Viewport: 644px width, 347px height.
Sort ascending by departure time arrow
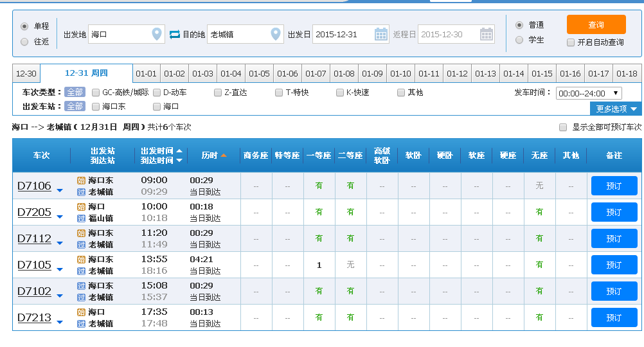tap(179, 151)
